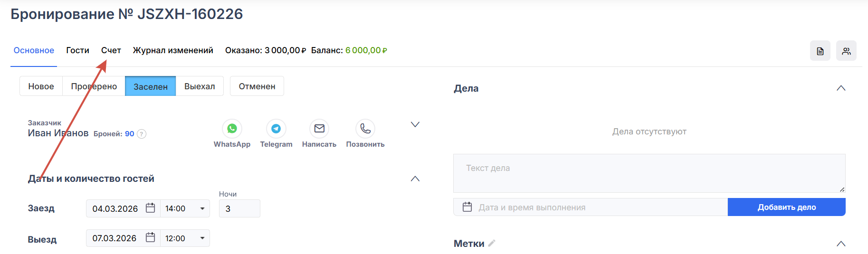Screen dimensions: 868x254
Task: Click the help icon beside booking count
Action: [142, 134]
